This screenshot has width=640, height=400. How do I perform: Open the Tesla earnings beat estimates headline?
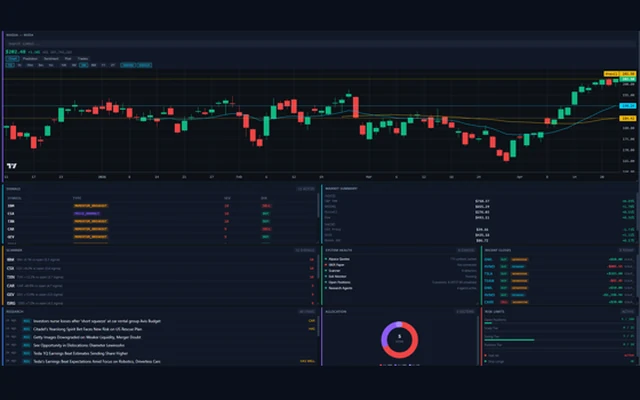pyautogui.click(x=80, y=353)
